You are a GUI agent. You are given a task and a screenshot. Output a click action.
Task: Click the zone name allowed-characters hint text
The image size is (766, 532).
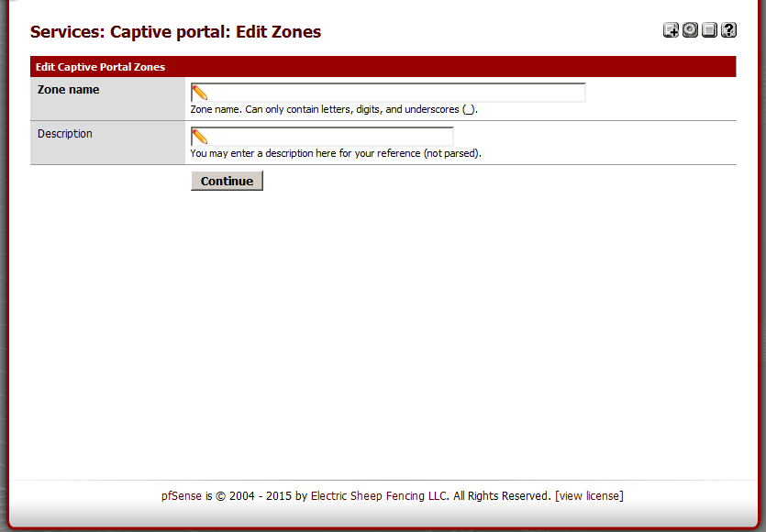334,109
